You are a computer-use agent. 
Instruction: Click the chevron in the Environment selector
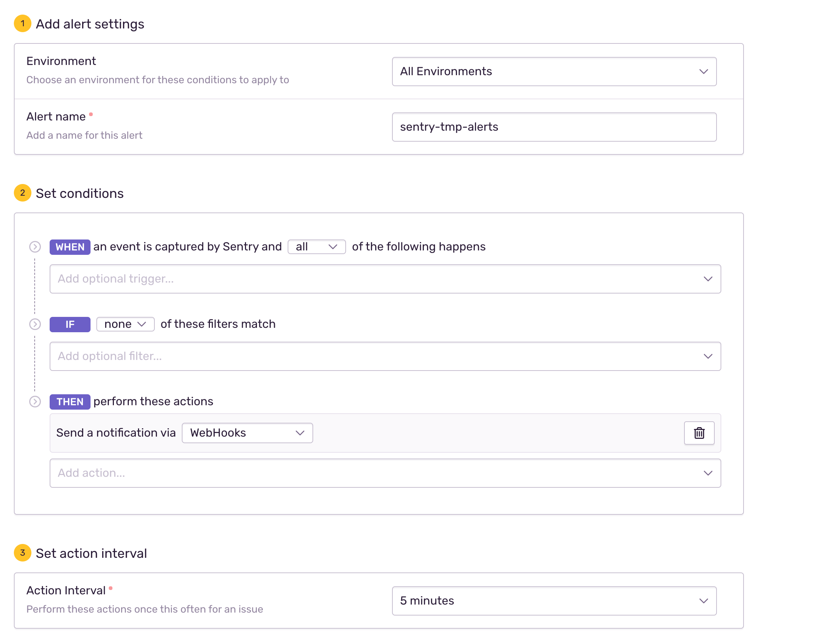click(x=703, y=72)
